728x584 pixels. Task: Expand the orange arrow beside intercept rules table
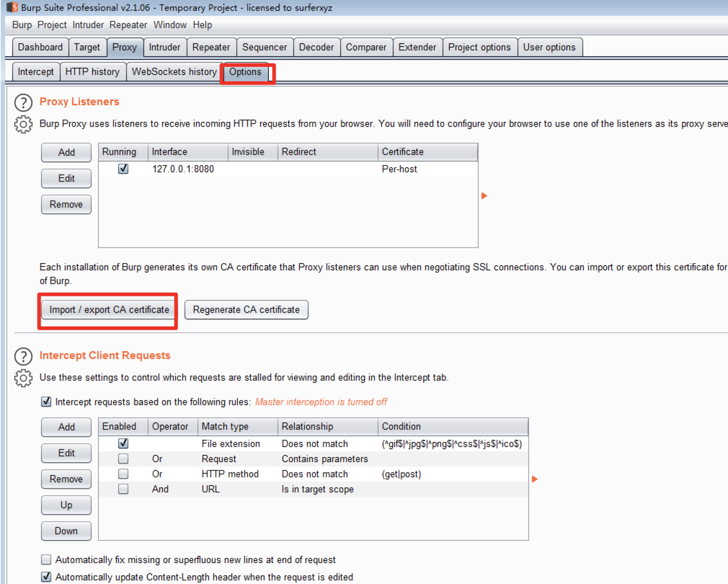[x=535, y=479]
